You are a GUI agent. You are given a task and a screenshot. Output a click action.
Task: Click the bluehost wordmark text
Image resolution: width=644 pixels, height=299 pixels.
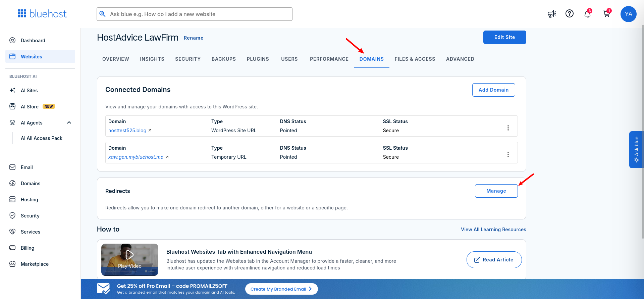48,14
